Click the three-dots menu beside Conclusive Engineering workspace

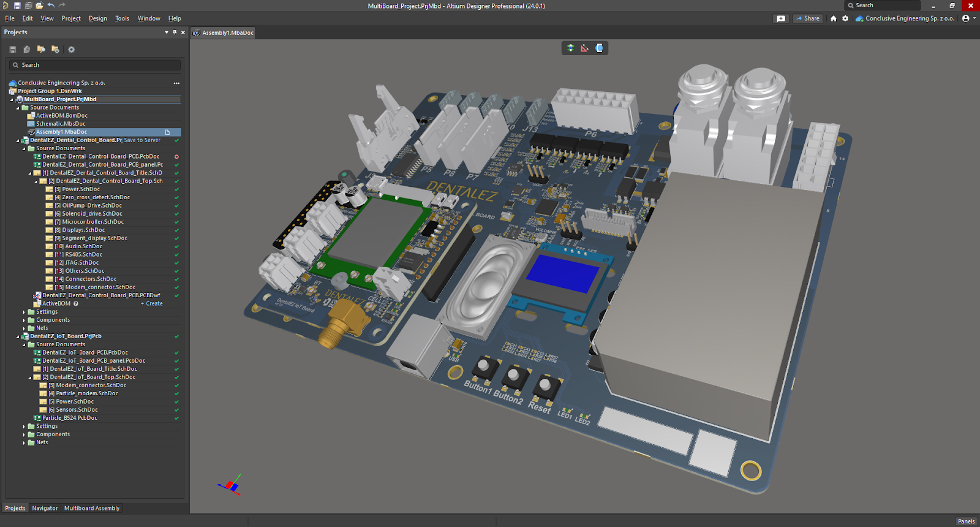(176, 83)
